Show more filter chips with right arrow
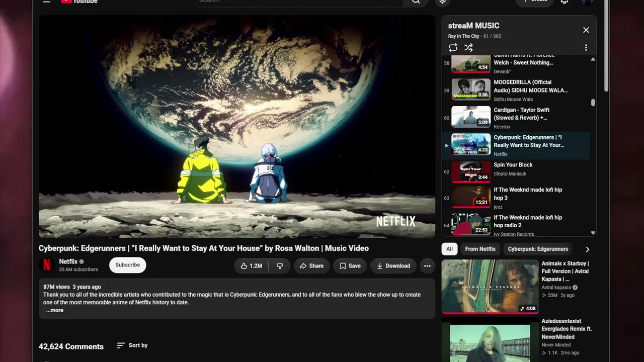 587,249
